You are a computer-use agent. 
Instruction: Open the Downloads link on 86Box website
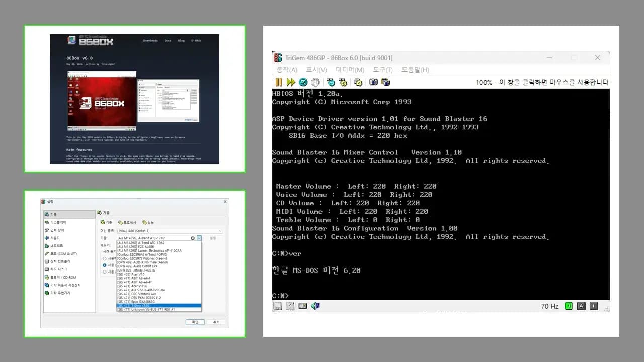[150, 41]
